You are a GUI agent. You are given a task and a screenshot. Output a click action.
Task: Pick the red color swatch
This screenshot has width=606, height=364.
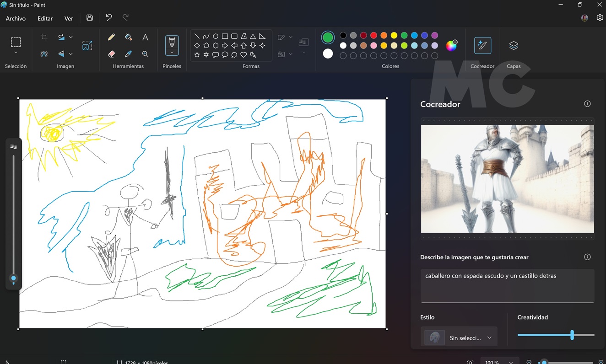pos(373,36)
